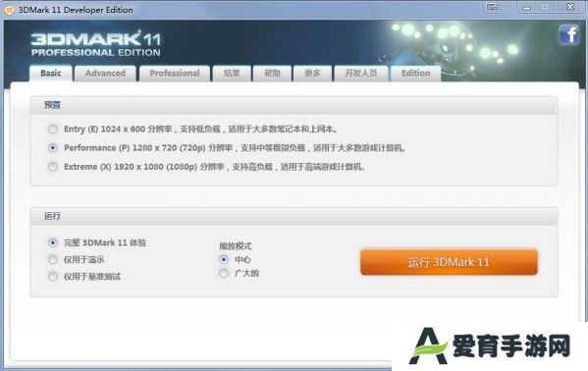Image resolution: width=588 pixels, height=371 pixels.
Task: Set scaling mode to 广大的
Action: [224, 273]
